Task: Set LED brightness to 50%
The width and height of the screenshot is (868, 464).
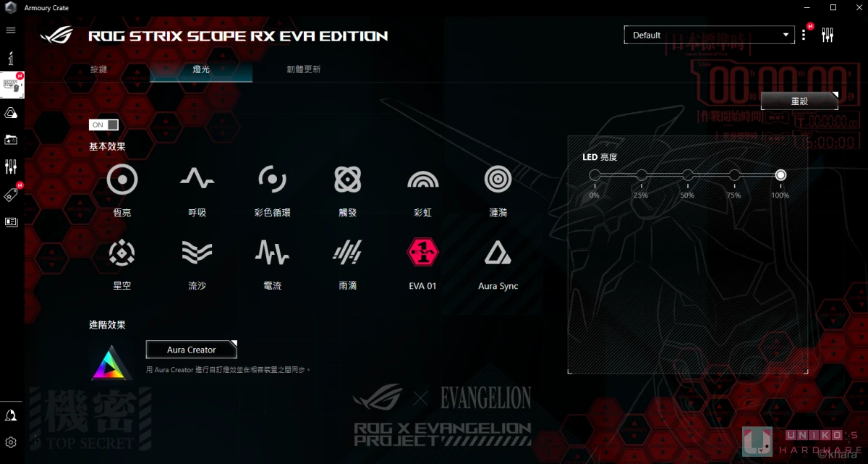Action: (688, 175)
